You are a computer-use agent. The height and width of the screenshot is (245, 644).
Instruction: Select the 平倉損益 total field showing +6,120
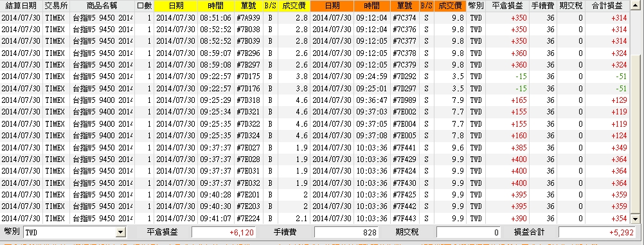coord(224,233)
